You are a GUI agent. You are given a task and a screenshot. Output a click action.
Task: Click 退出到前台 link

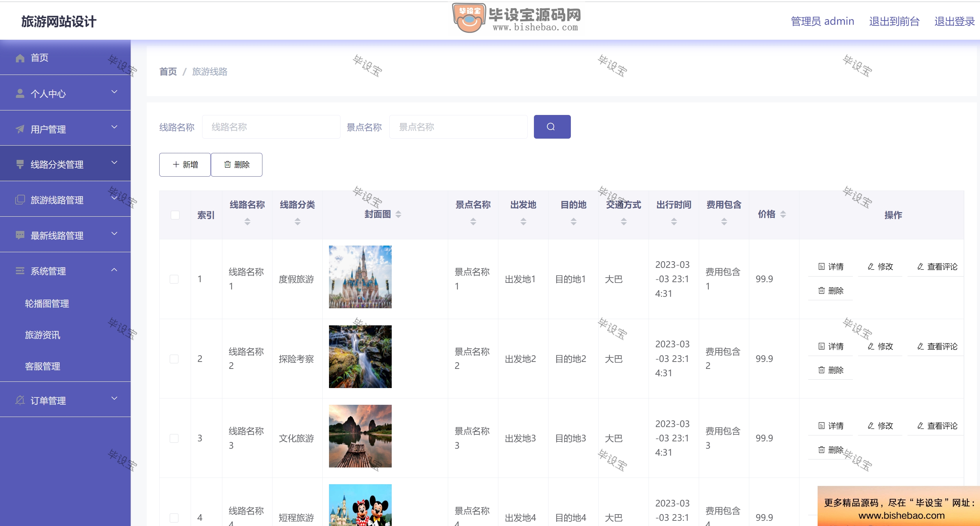coord(894,21)
